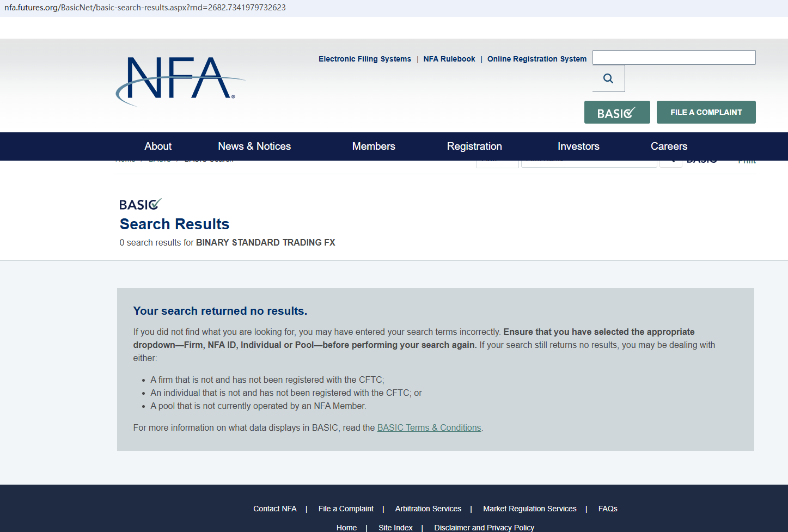This screenshot has width=788, height=532.
Task: Click 'Your search returned no results.' heading
Action: [220, 311]
